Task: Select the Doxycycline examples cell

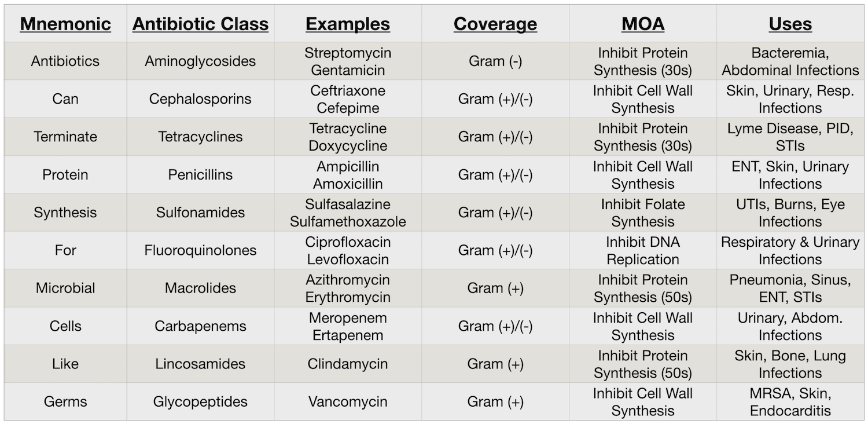Action: coord(348,137)
